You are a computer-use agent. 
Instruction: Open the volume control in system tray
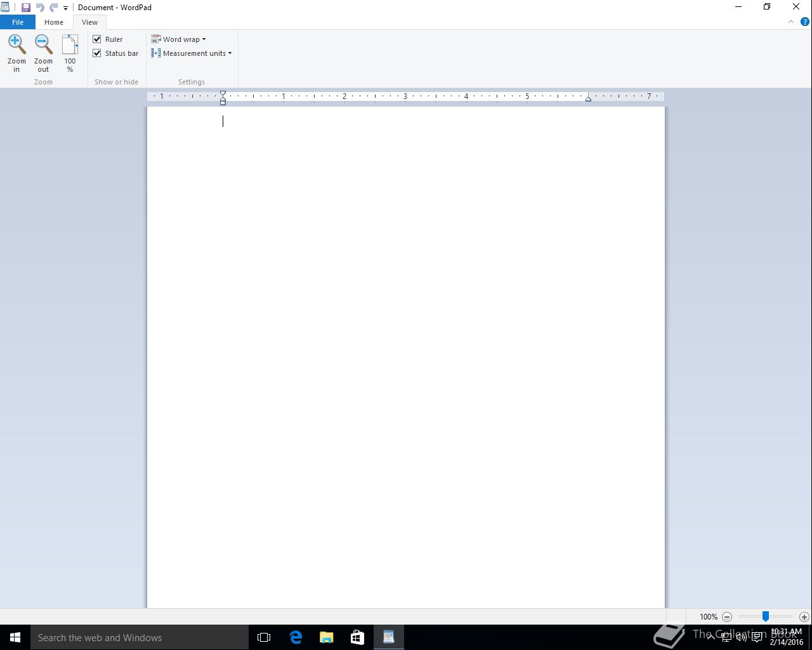click(741, 637)
